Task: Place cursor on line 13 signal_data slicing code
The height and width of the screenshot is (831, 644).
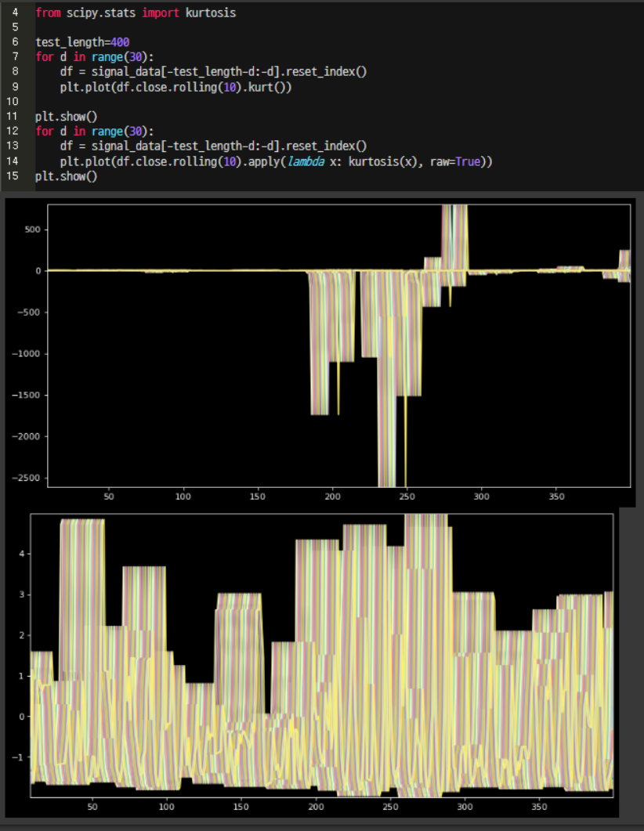Action: 213,146
